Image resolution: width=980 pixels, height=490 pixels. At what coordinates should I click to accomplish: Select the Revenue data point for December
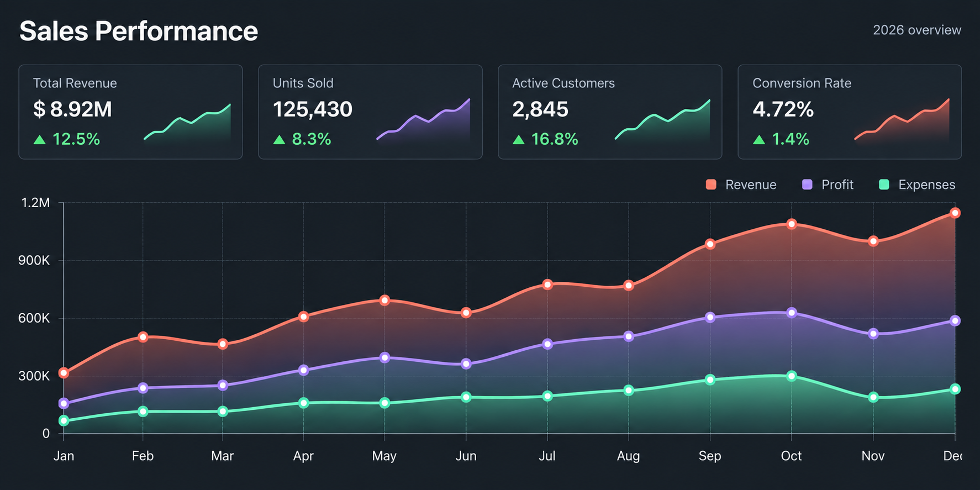[x=955, y=213]
